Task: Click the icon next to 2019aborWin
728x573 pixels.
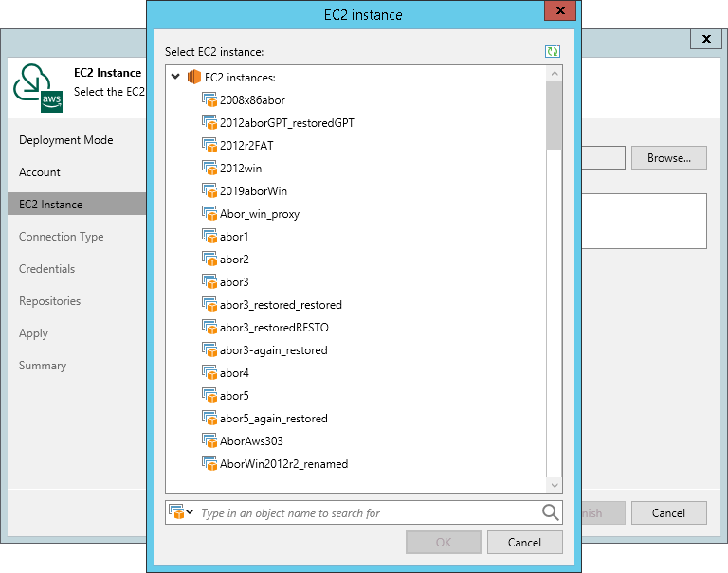Action: click(x=209, y=190)
